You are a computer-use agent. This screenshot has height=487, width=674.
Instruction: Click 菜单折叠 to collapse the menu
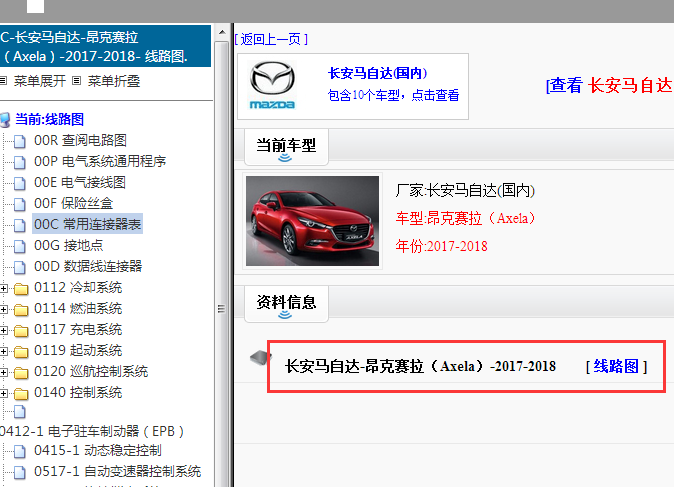point(114,81)
